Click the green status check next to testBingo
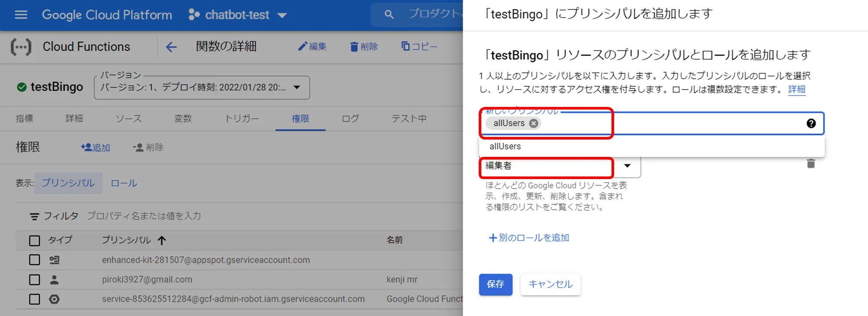The width and height of the screenshot is (868, 316). click(x=22, y=87)
